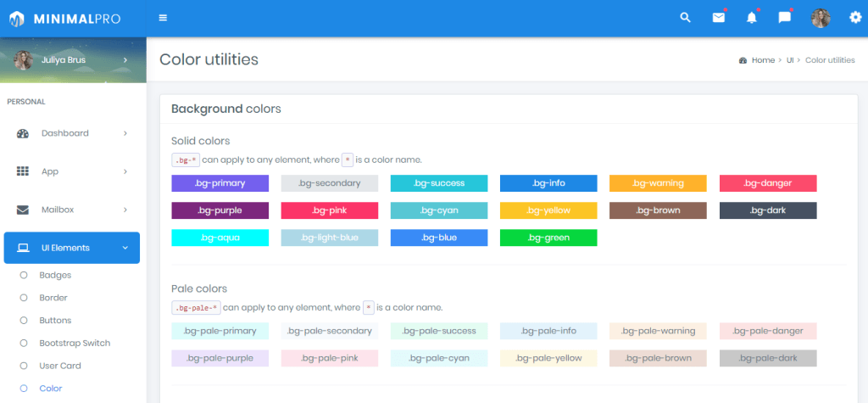Go to Border submenu item
The image size is (868, 403).
pyautogui.click(x=53, y=298)
